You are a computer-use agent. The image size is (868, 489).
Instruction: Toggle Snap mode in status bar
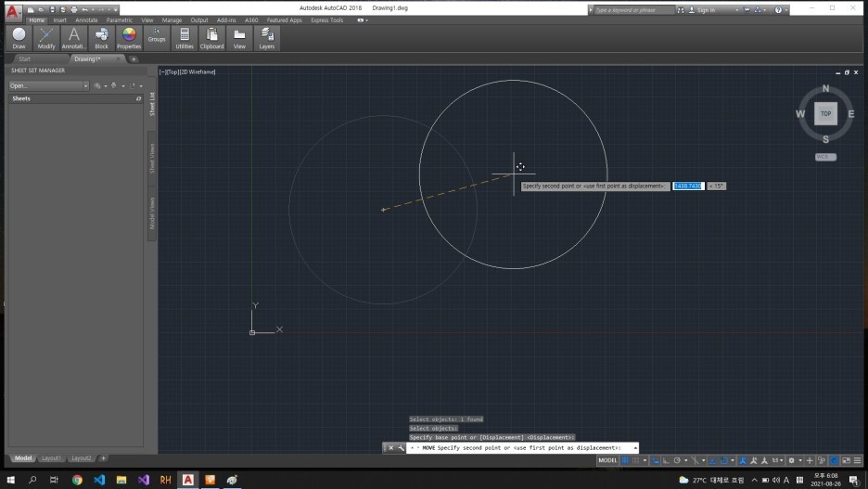(636, 460)
